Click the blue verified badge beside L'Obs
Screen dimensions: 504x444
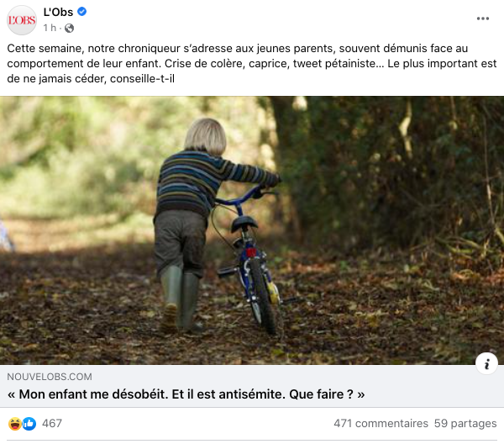pos(82,12)
